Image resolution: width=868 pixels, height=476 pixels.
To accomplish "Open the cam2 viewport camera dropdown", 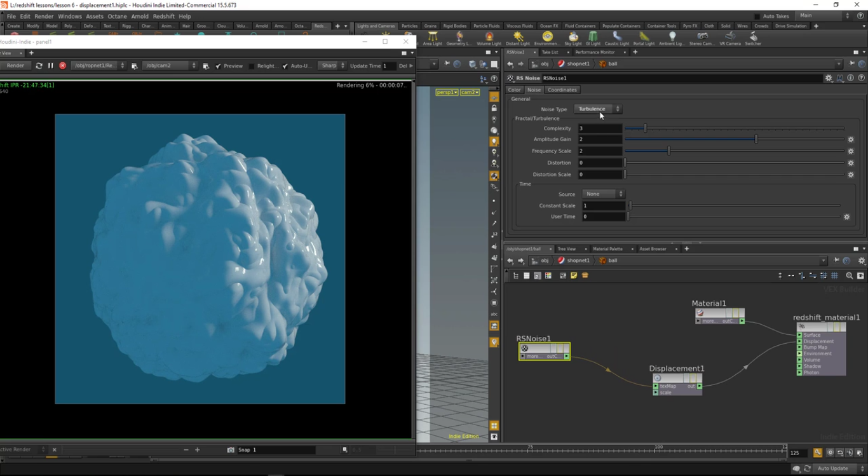I will (x=469, y=92).
